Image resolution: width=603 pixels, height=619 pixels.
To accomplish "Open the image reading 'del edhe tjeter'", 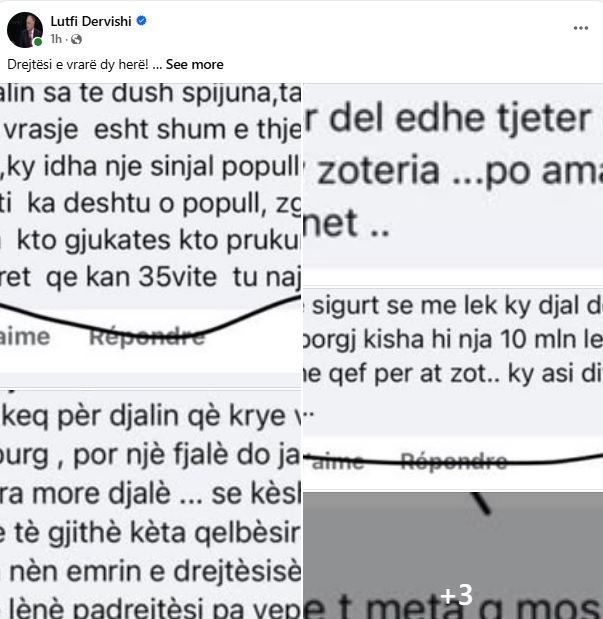I will tap(453, 184).
